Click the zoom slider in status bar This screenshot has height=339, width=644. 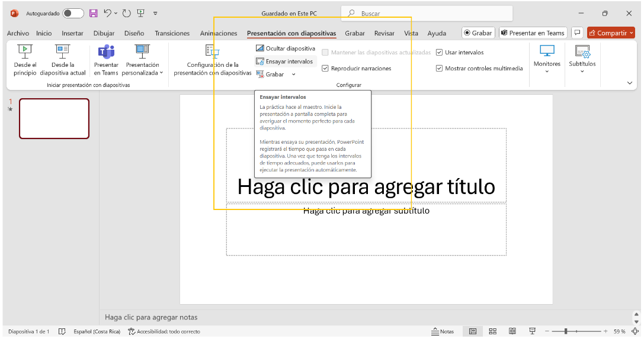tap(566, 331)
